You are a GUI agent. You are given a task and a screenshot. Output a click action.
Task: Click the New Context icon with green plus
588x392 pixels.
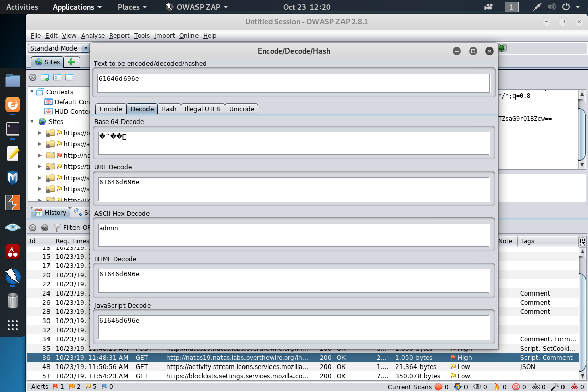(x=45, y=77)
